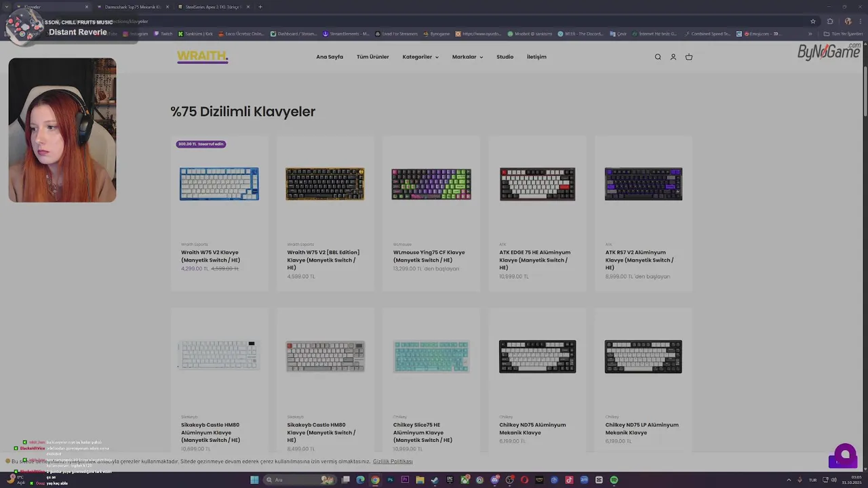The height and width of the screenshot is (488, 868).
Task: Expand the Kategoriler menu
Action: pos(420,57)
